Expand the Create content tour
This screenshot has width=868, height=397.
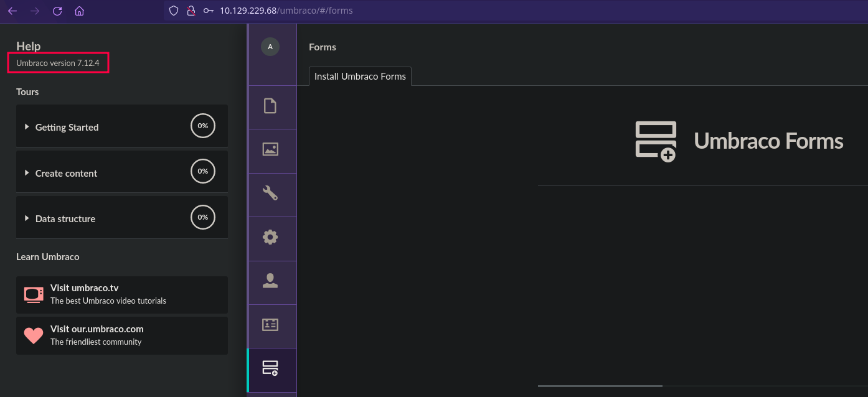pos(66,173)
